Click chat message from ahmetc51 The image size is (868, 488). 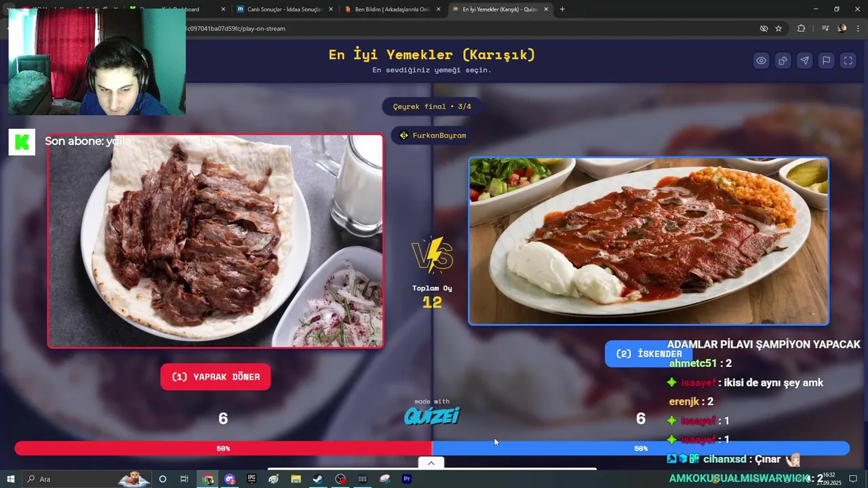[x=701, y=363]
